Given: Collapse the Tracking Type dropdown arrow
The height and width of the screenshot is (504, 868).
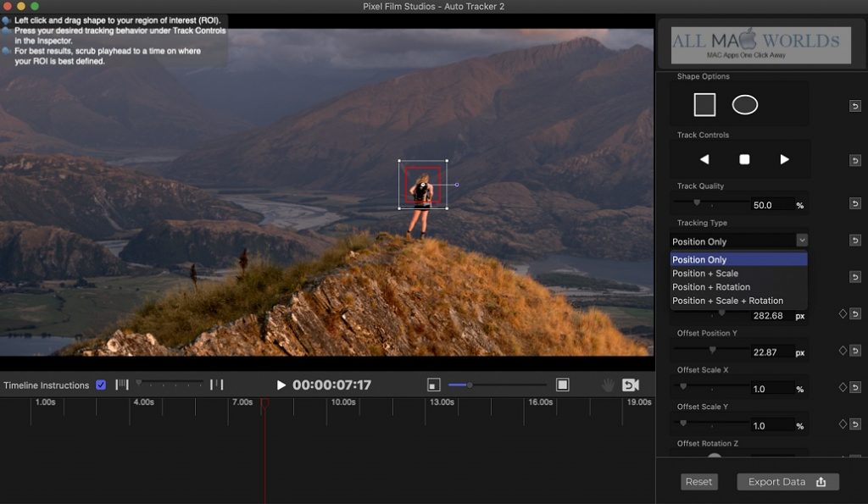Looking at the screenshot, I should click(x=802, y=241).
